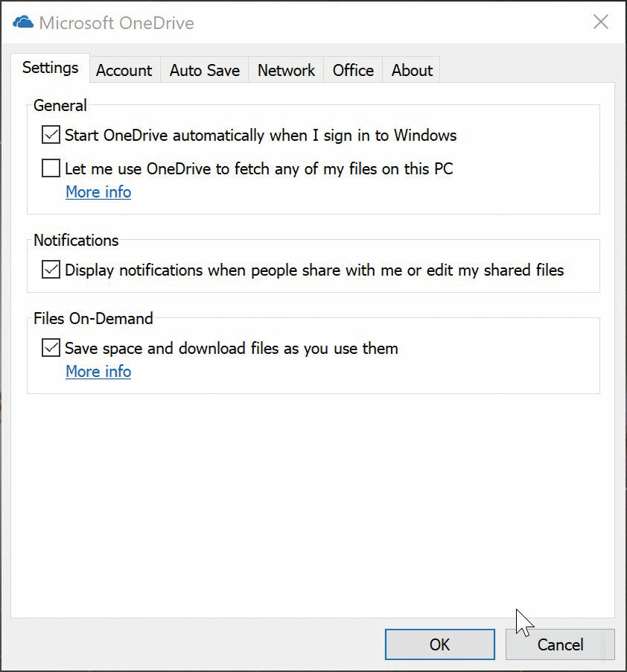Confirm settings with the OK button
627x672 pixels.
click(440, 644)
